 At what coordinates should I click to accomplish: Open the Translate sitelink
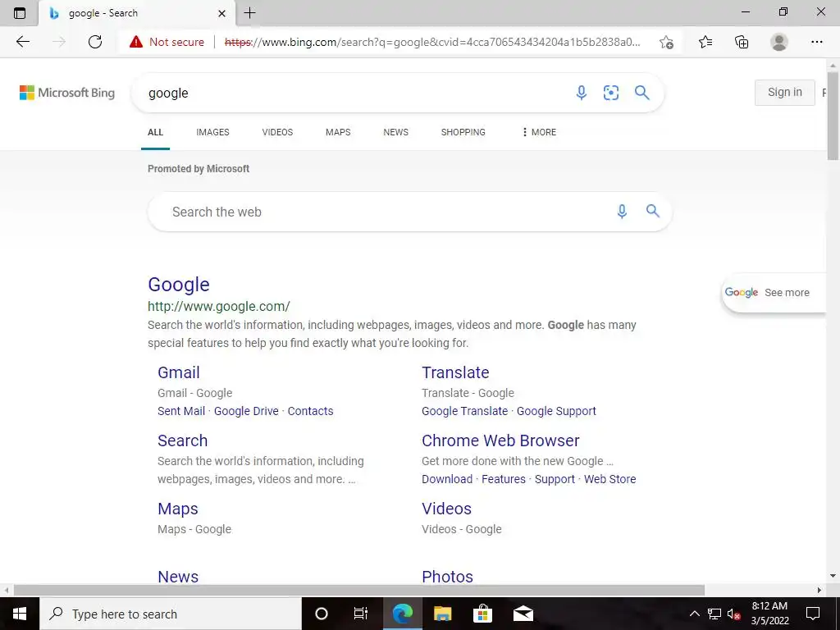pyautogui.click(x=455, y=372)
